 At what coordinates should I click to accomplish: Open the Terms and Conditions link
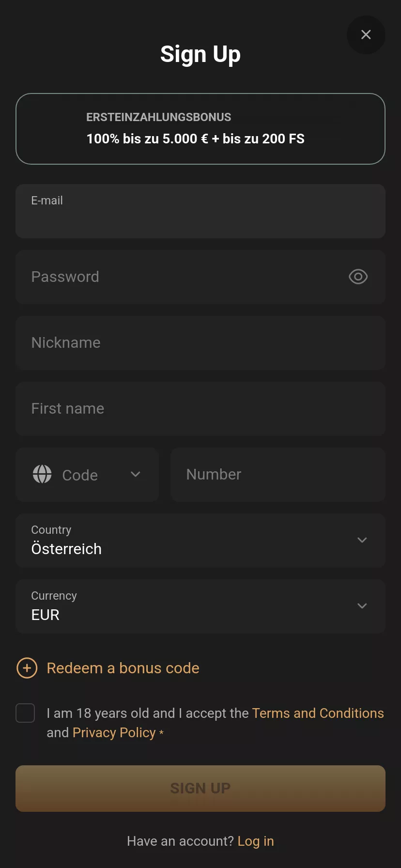[x=318, y=713]
